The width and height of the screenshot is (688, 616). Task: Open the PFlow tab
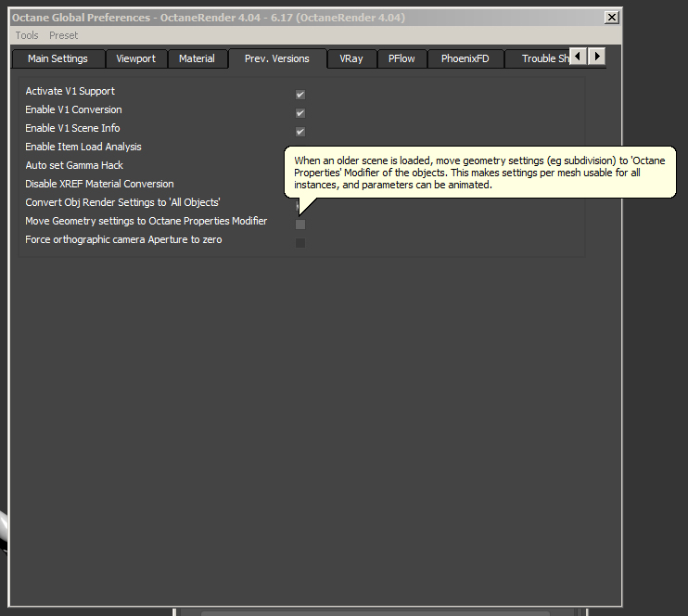401,58
